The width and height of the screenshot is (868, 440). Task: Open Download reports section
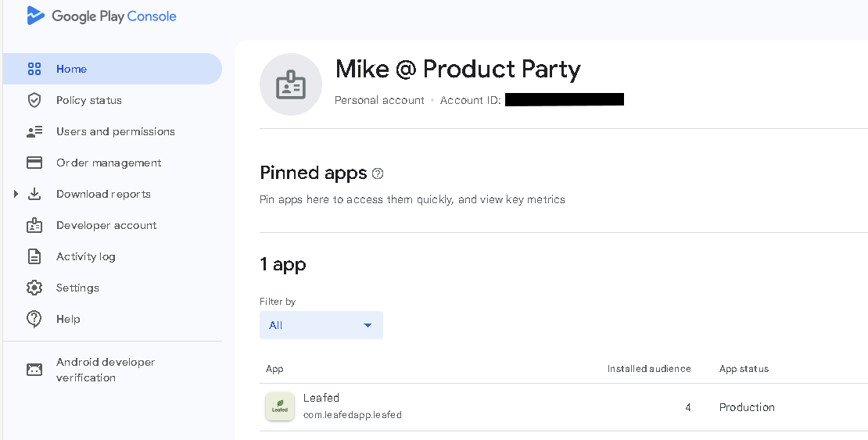(113, 194)
